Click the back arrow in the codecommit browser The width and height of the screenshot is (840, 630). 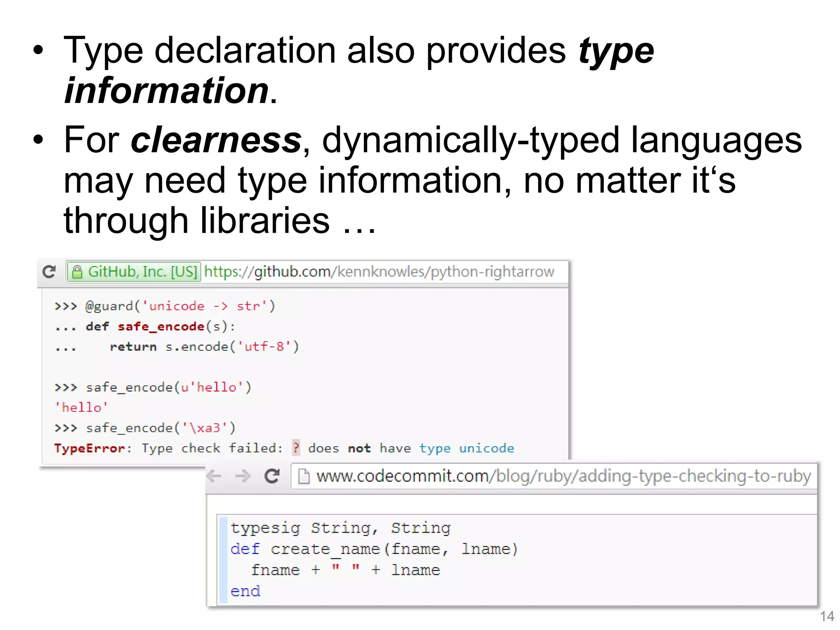(x=214, y=476)
